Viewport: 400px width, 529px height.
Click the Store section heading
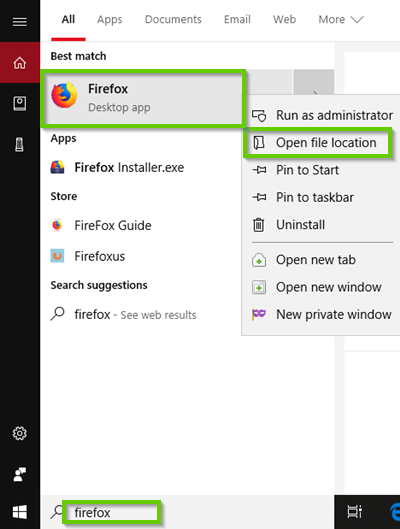pos(64,196)
